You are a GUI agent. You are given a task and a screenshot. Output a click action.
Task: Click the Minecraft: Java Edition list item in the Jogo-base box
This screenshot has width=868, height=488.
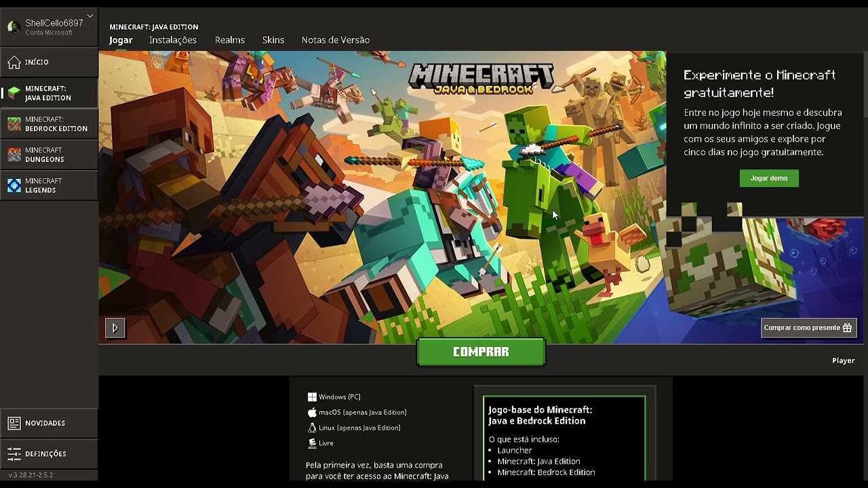538,462
